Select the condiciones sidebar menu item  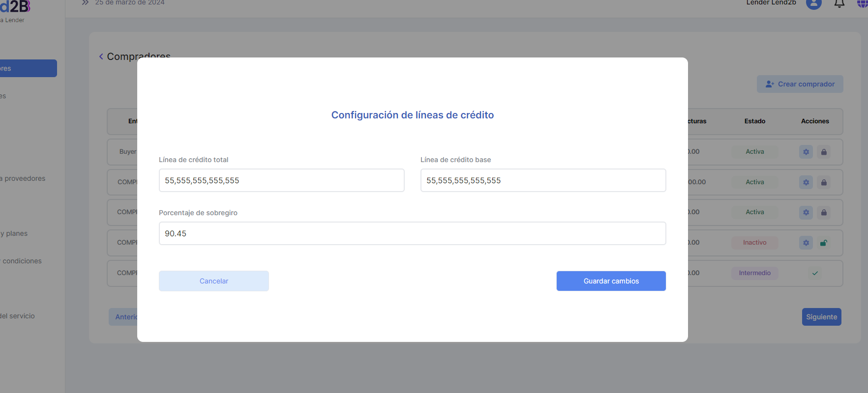pyautogui.click(x=22, y=261)
